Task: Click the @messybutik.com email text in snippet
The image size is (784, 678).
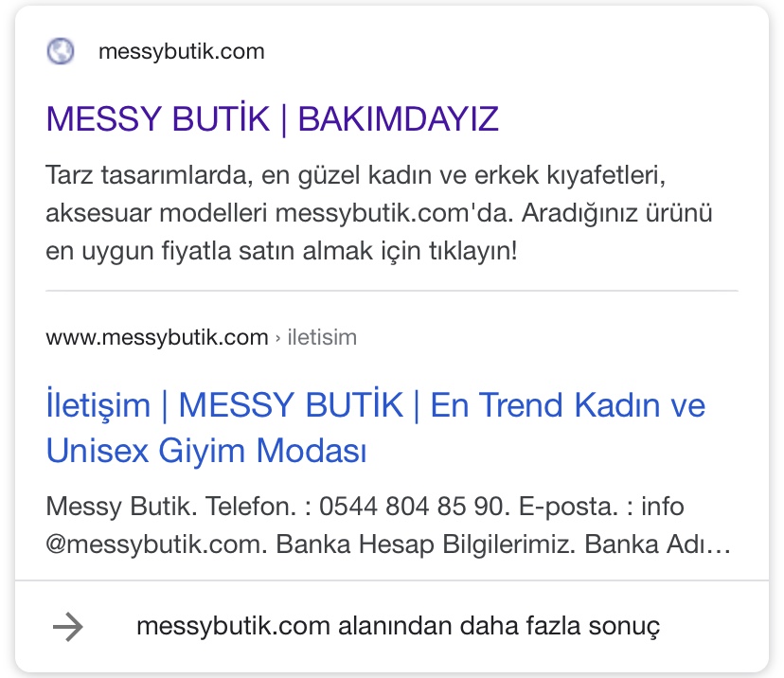Action: [x=153, y=544]
